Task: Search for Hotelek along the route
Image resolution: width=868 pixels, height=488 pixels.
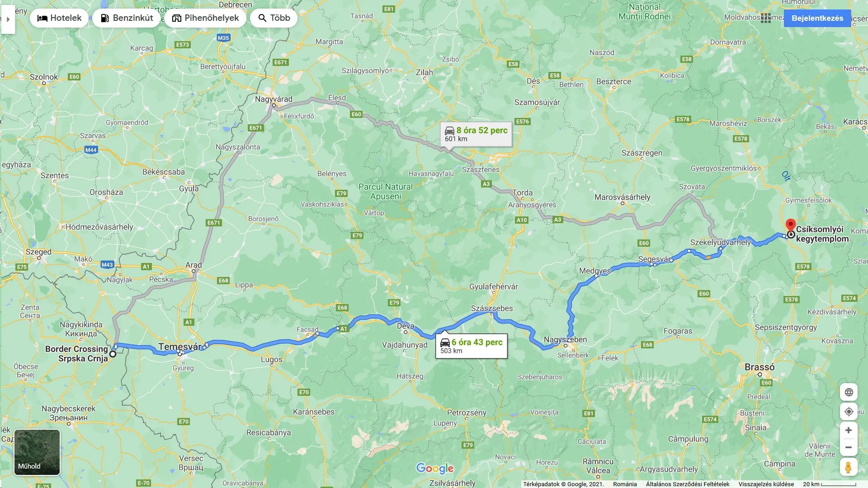Action: [59, 18]
